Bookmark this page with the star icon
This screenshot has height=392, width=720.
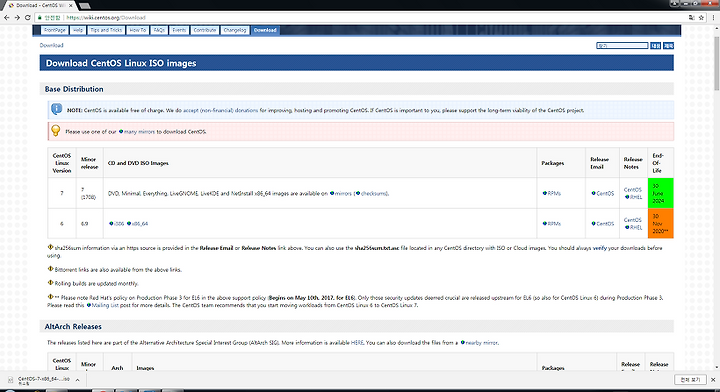tap(701, 17)
